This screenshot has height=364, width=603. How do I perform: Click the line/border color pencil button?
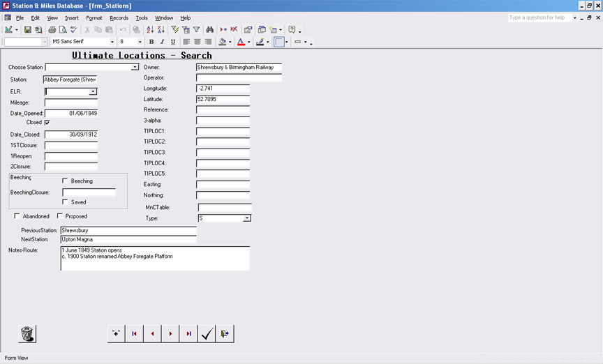click(x=260, y=42)
